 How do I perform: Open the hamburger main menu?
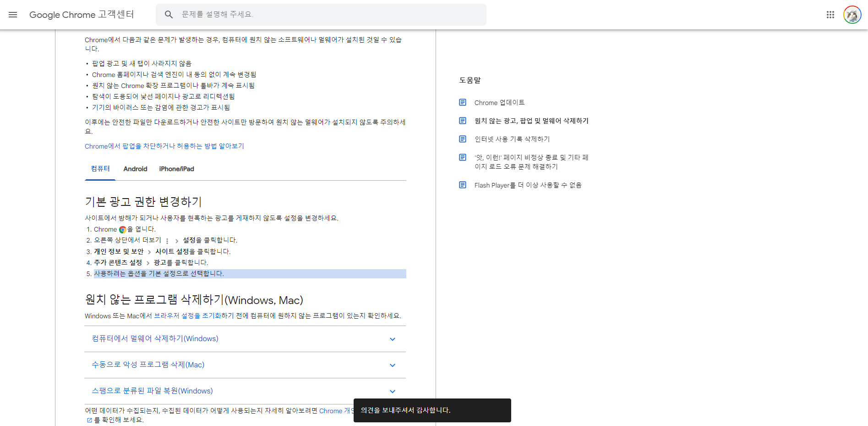tap(13, 15)
